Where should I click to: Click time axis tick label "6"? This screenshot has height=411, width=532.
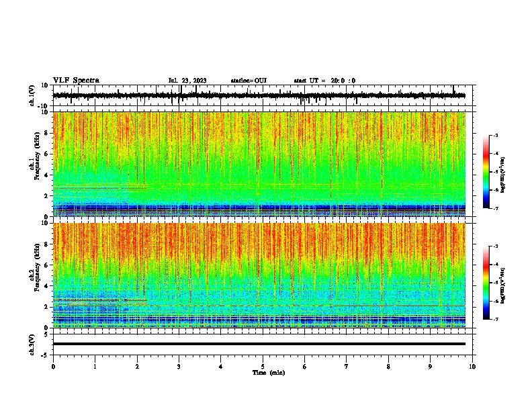305,367
